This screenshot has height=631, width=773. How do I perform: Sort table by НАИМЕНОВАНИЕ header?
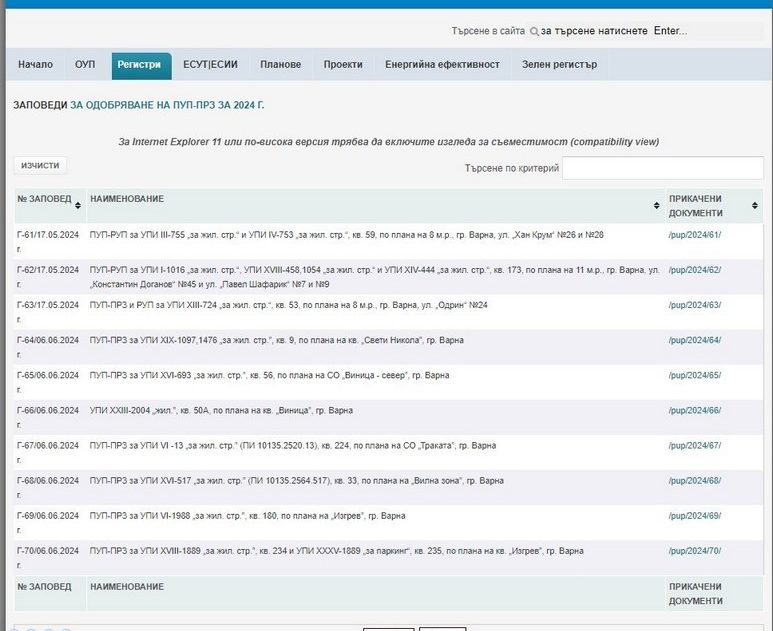(127, 200)
